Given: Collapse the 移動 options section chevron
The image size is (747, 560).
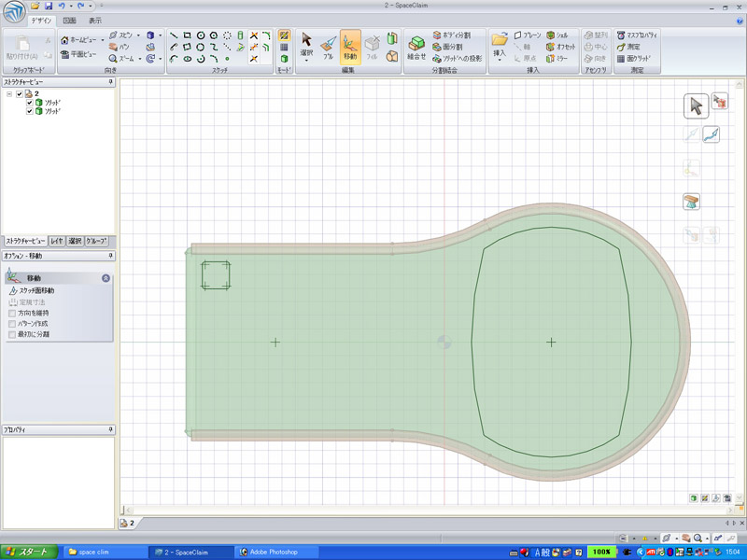Looking at the screenshot, I should [x=106, y=278].
